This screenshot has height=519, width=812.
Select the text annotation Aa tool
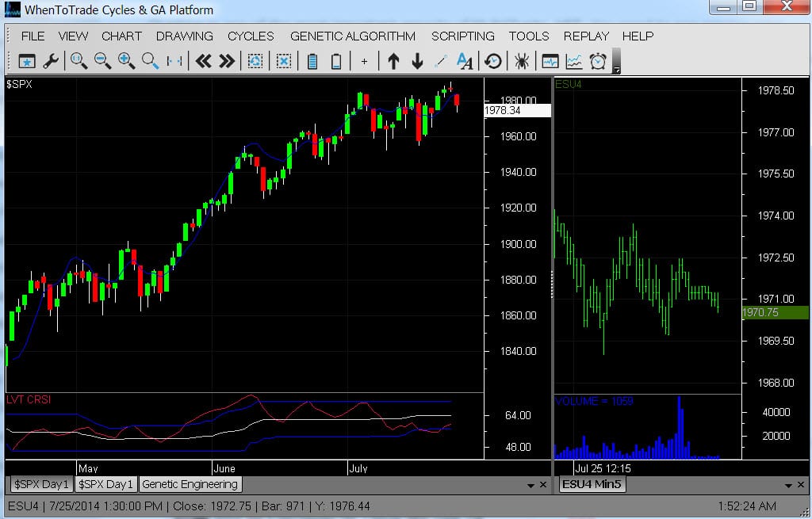coord(464,60)
